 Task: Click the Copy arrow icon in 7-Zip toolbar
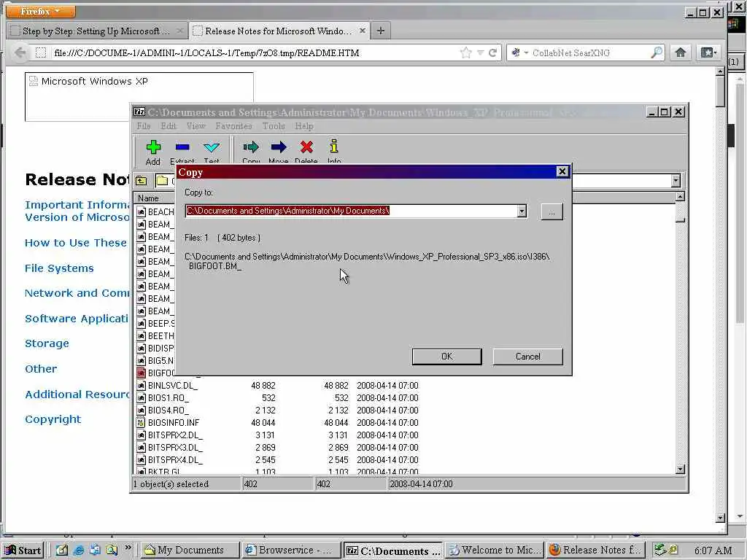251,147
